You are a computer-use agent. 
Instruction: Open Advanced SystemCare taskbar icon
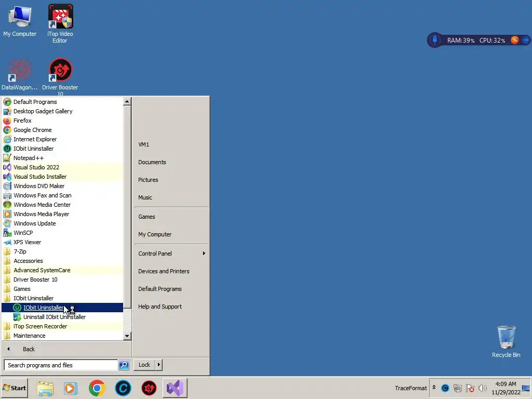(123, 388)
